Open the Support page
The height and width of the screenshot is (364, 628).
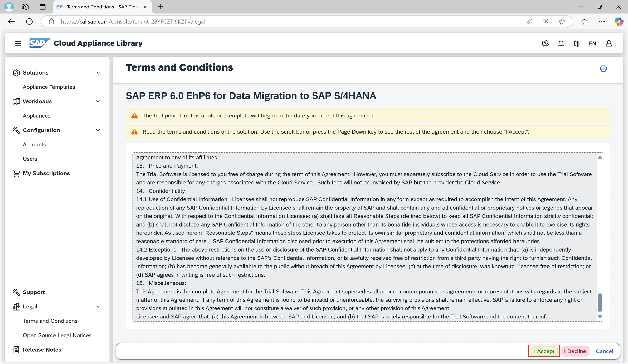tap(34, 292)
